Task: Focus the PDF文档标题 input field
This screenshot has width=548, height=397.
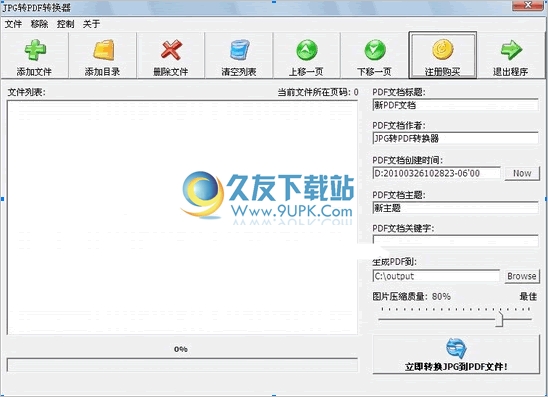Action: tap(455, 105)
